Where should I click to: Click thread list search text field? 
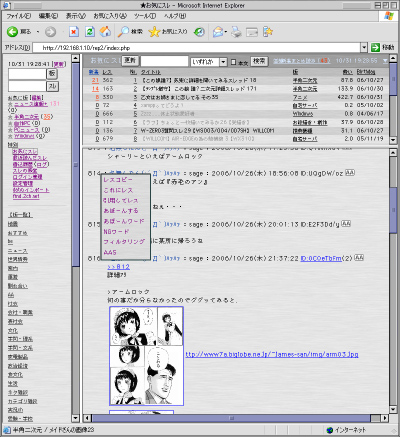[164, 61]
